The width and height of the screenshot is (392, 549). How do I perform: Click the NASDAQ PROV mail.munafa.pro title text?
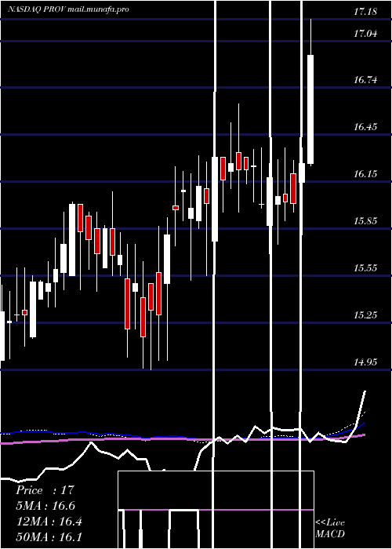pyautogui.click(x=68, y=9)
